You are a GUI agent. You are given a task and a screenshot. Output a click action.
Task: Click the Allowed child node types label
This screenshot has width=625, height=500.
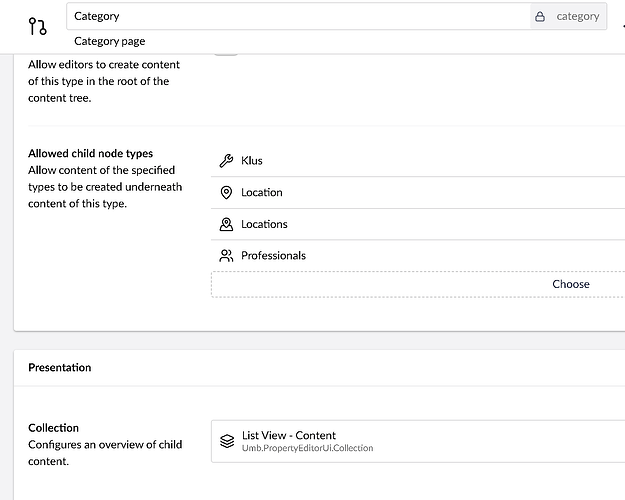click(x=90, y=153)
